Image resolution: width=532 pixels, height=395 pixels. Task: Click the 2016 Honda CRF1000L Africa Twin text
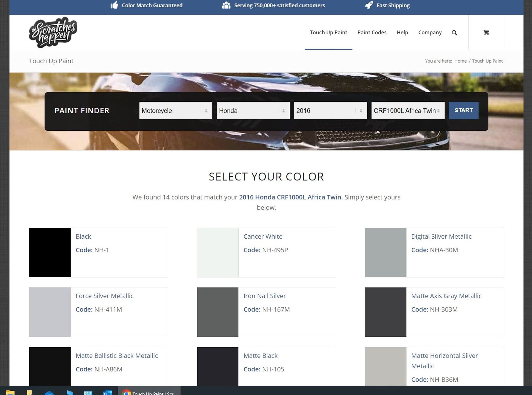(290, 197)
